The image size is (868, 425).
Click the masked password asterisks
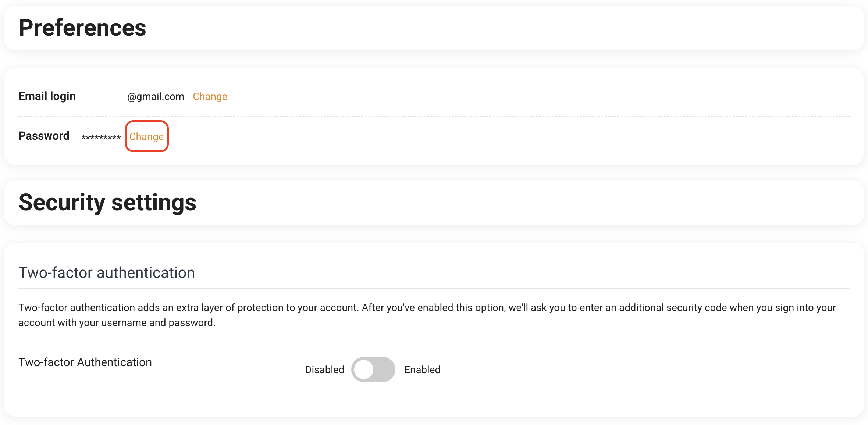(101, 137)
